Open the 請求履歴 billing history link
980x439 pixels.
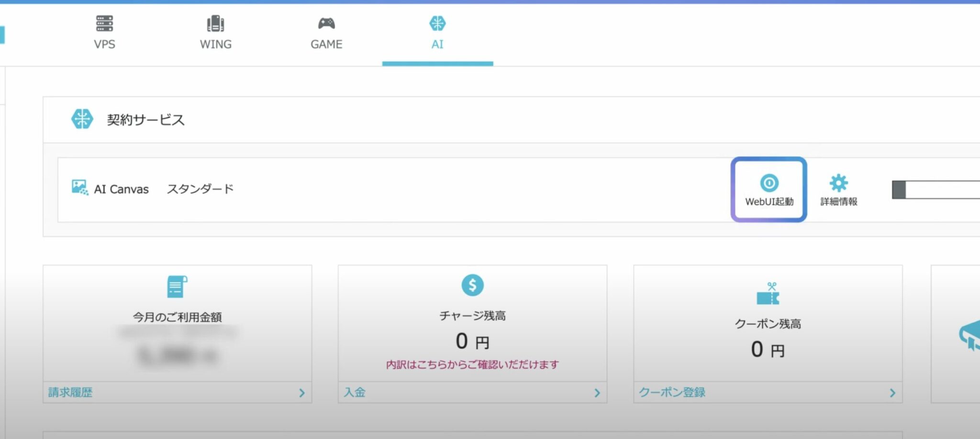(x=70, y=392)
